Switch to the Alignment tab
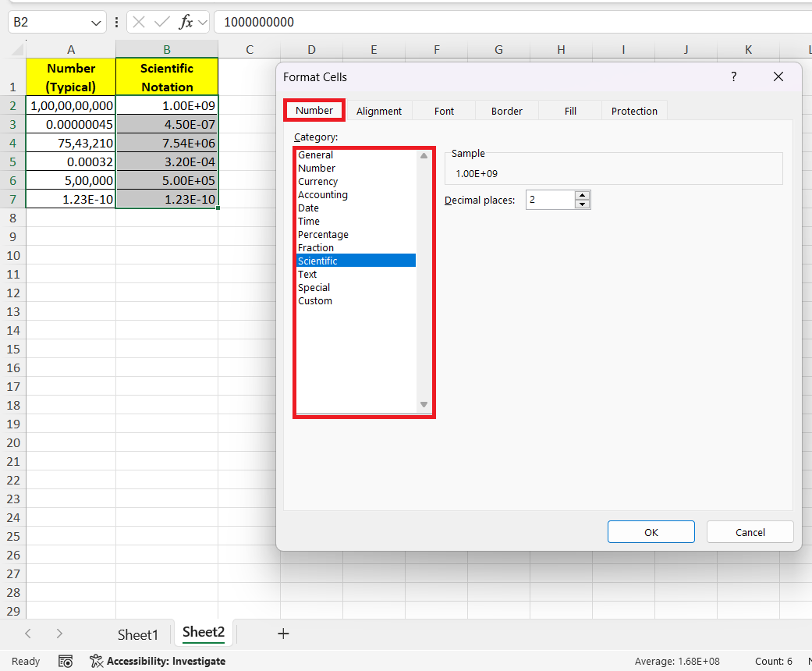Viewport: 812px width, 671px height. coord(379,111)
